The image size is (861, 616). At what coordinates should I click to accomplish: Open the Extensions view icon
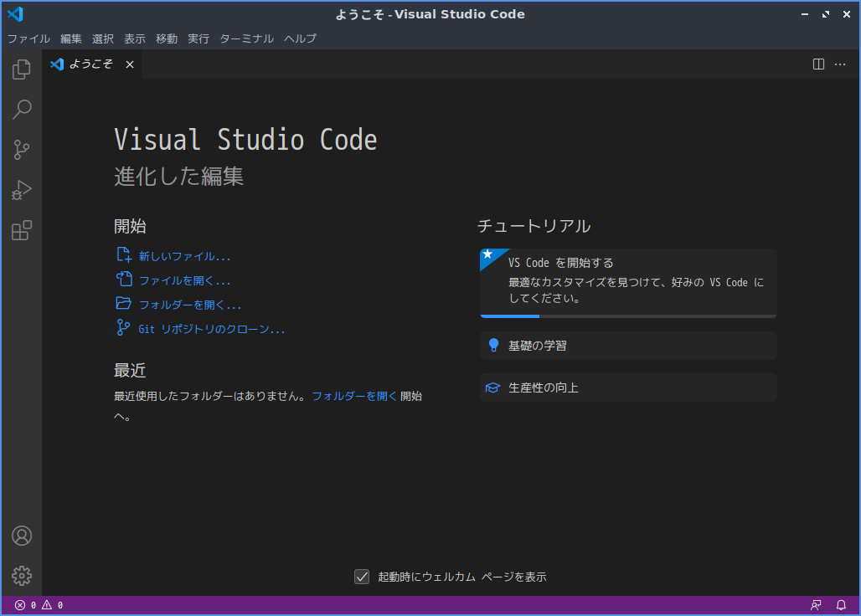22,230
